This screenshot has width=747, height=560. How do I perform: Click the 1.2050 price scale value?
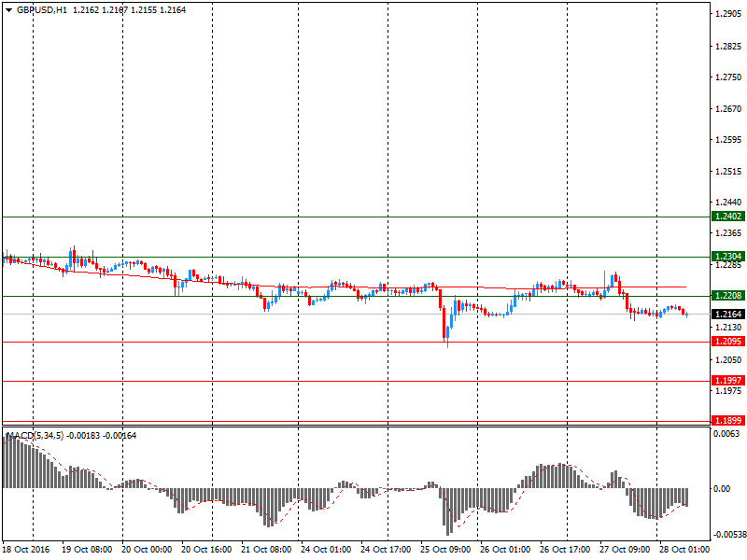[728, 360]
